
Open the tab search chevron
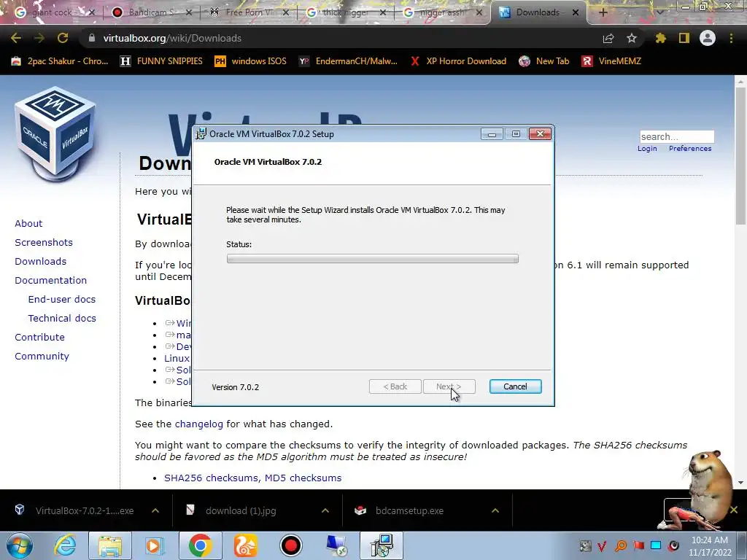point(659,13)
